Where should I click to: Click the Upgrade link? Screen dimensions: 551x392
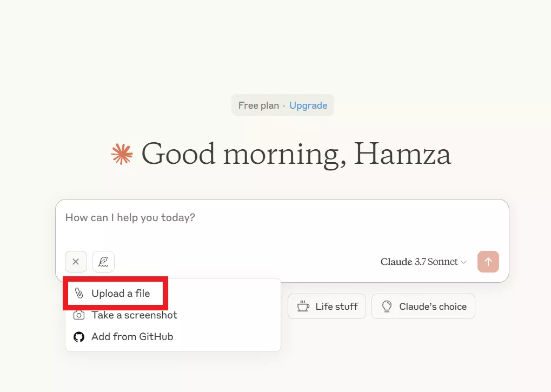point(308,105)
